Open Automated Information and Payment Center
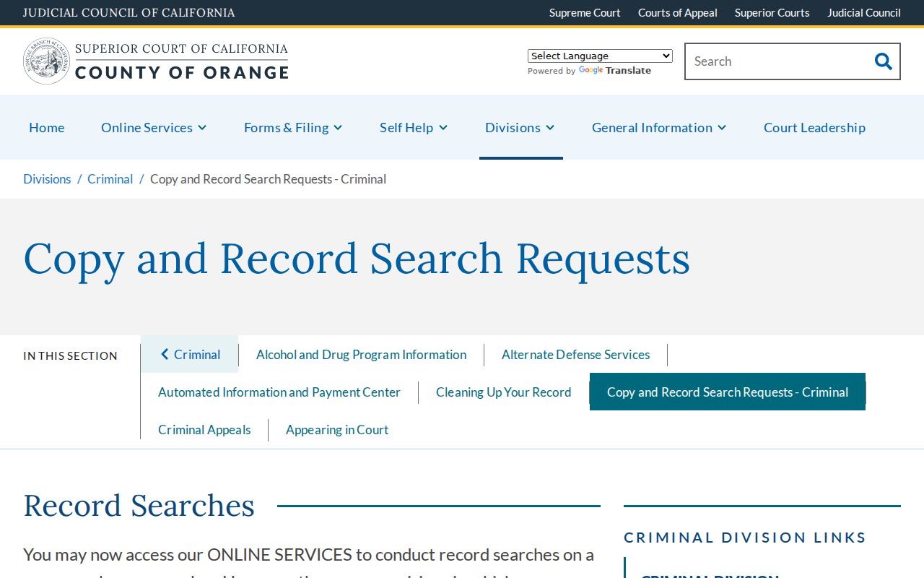The width and height of the screenshot is (924, 578). pyautogui.click(x=279, y=392)
